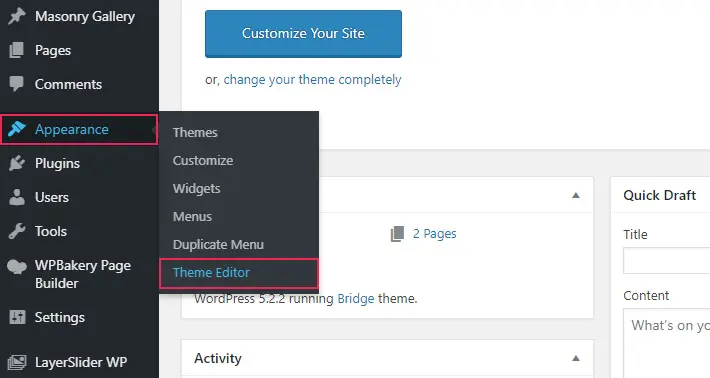
Task: Click the Pages stacked-sheets sidebar icon
Action: [x=17, y=50]
